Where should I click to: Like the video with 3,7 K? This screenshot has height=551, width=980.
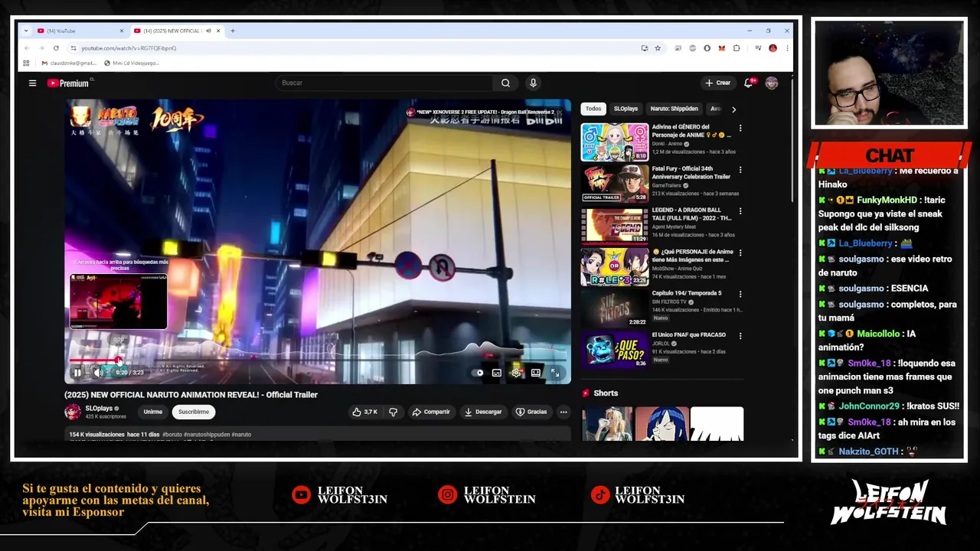(364, 412)
